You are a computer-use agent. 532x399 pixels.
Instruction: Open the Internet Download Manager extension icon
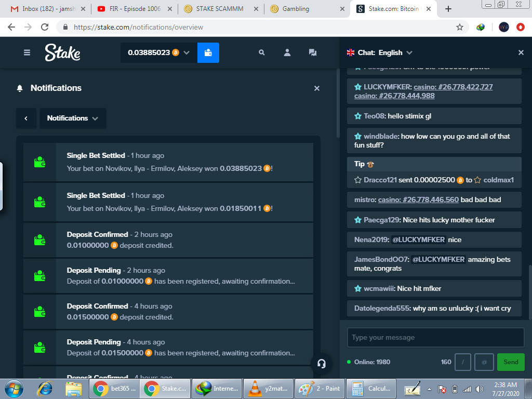tap(480, 27)
